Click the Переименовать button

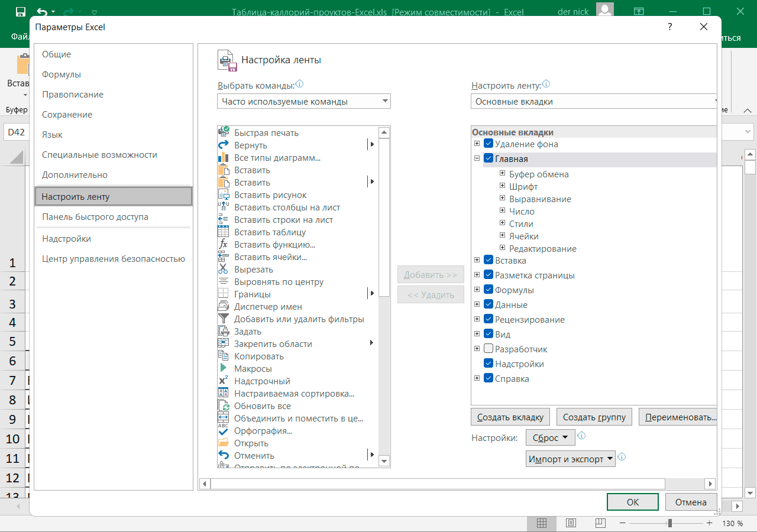678,417
